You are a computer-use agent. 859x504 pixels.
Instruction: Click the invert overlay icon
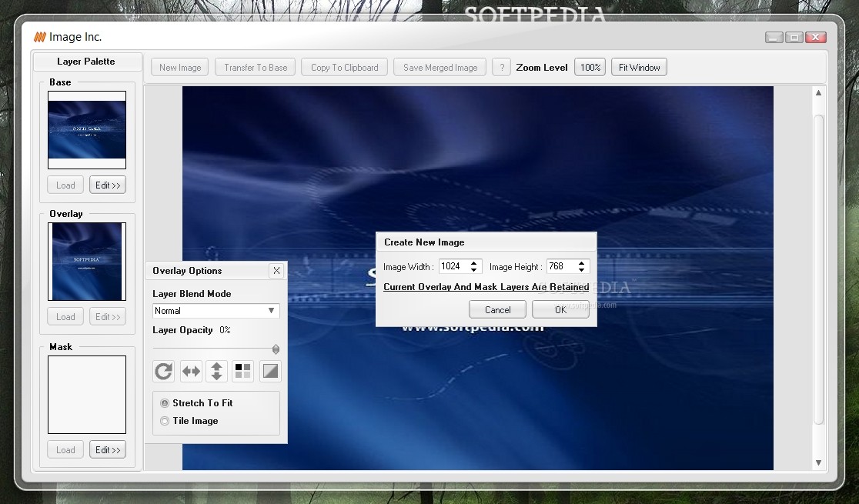270,372
